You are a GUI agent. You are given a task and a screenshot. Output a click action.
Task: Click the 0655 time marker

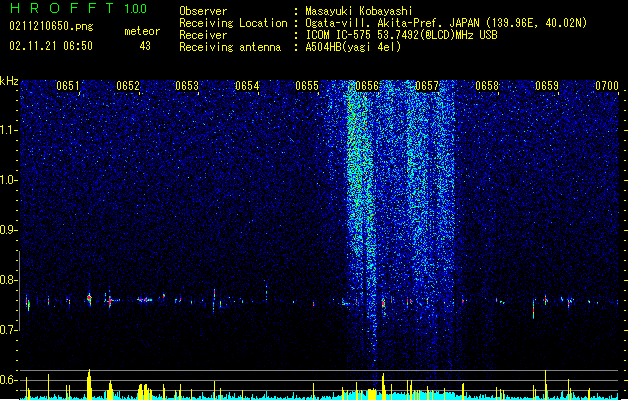307,86
